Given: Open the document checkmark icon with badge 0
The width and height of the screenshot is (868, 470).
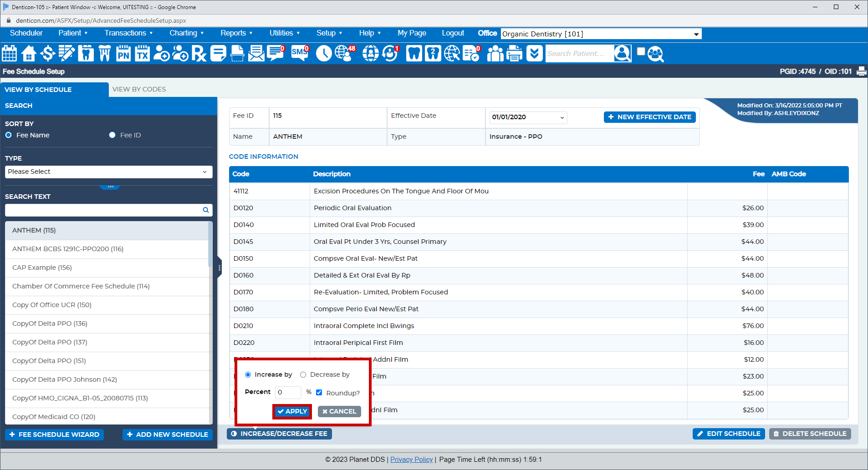Looking at the screenshot, I should [x=472, y=53].
